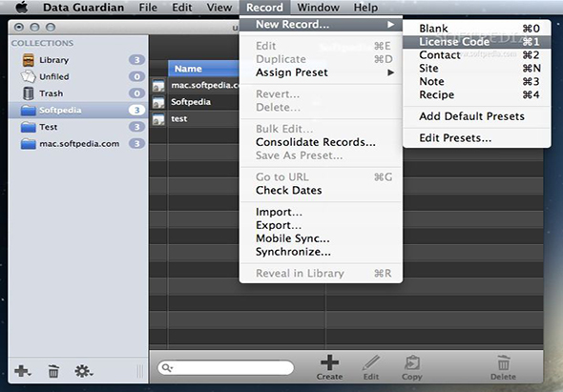Screen dimensions: 563x392
Task: Click the Test folder icon
Action: click(29, 127)
